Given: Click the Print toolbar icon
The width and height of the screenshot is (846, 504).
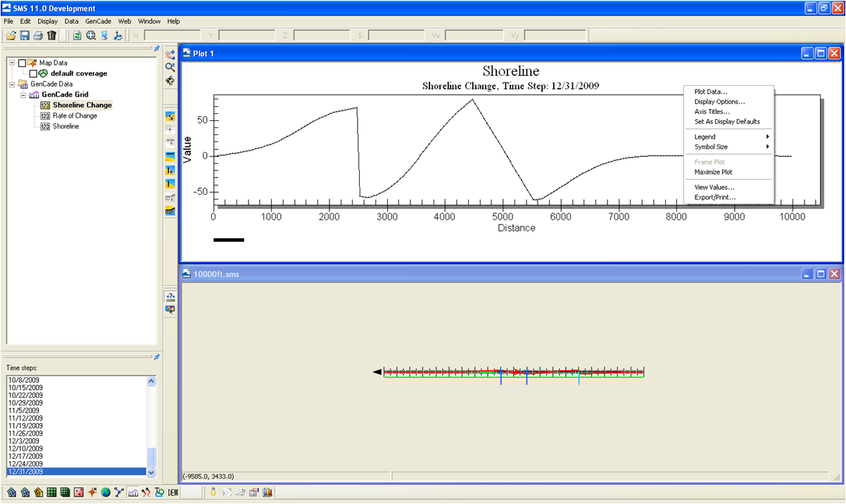Looking at the screenshot, I should 38,35.
